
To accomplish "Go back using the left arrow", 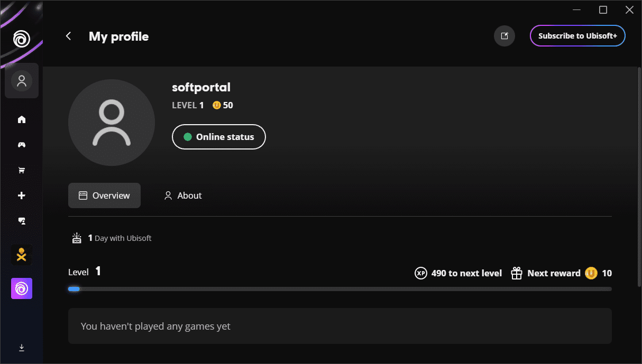I will (x=68, y=36).
